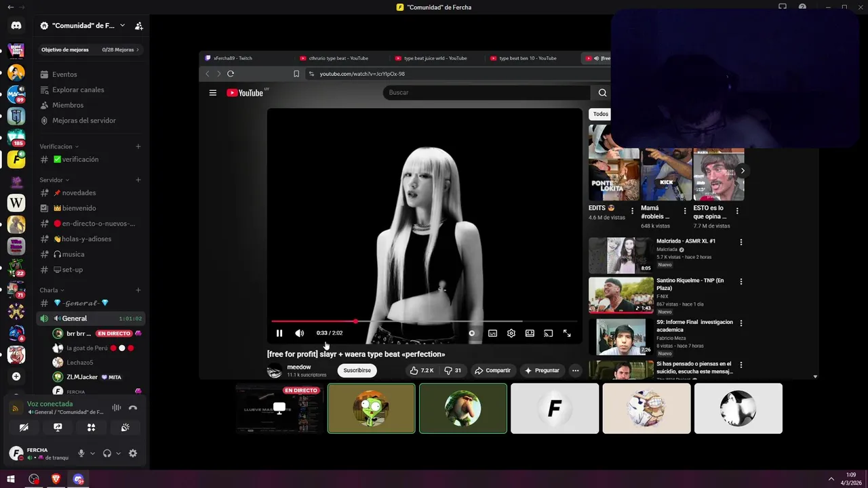Click the Compartir button
Image resolution: width=868 pixels, height=488 pixels.
click(492, 371)
